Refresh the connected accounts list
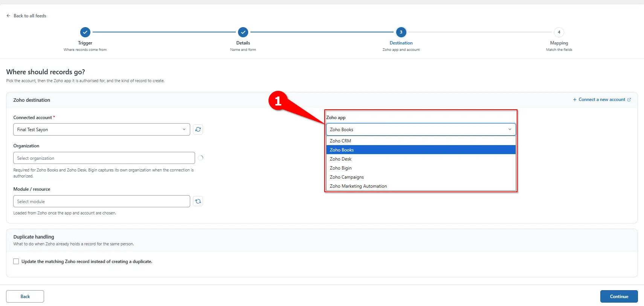This screenshot has height=306, width=644. point(198,130)
